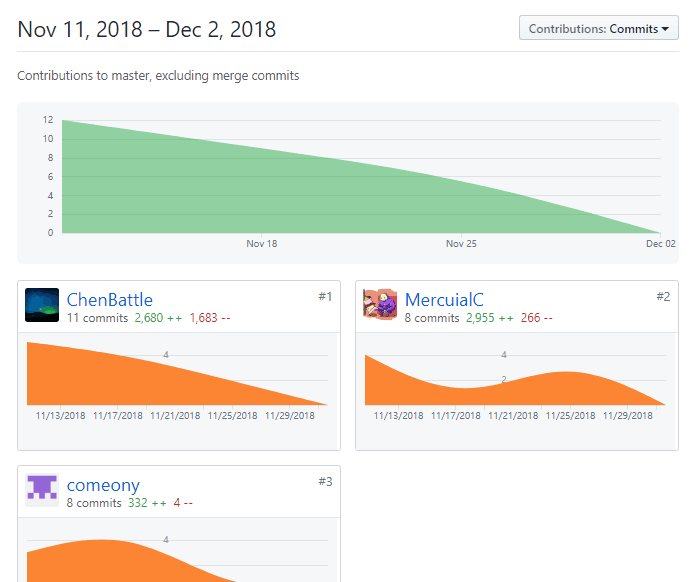Click the #1 rank on ChenBattle's card
This screenshot has width=695, height=582.
pos(325,297)
